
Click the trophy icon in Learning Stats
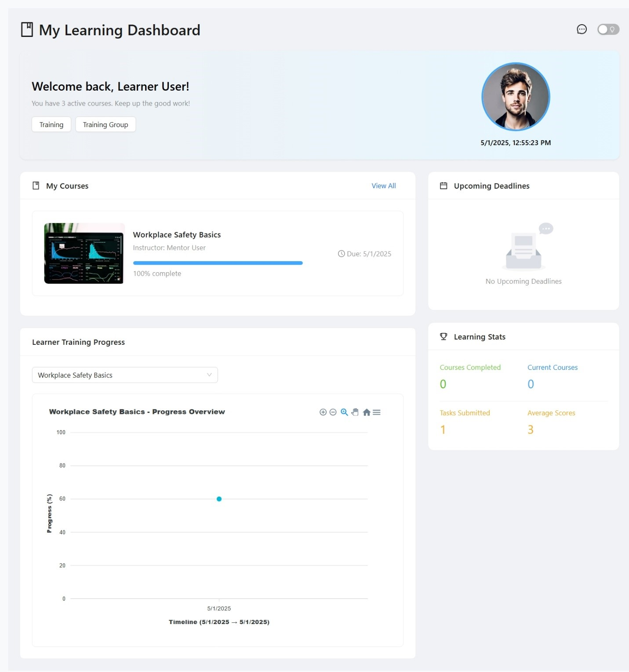(x=444, y=336)
